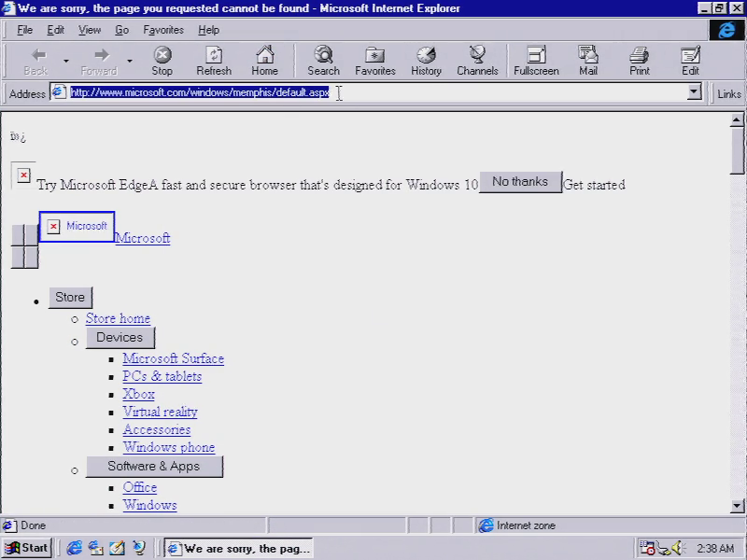The height and width of the screenshot is (560, 747).
Task: Click the Internet Explorer throbber logo
Action: click(x=726, y=30)
